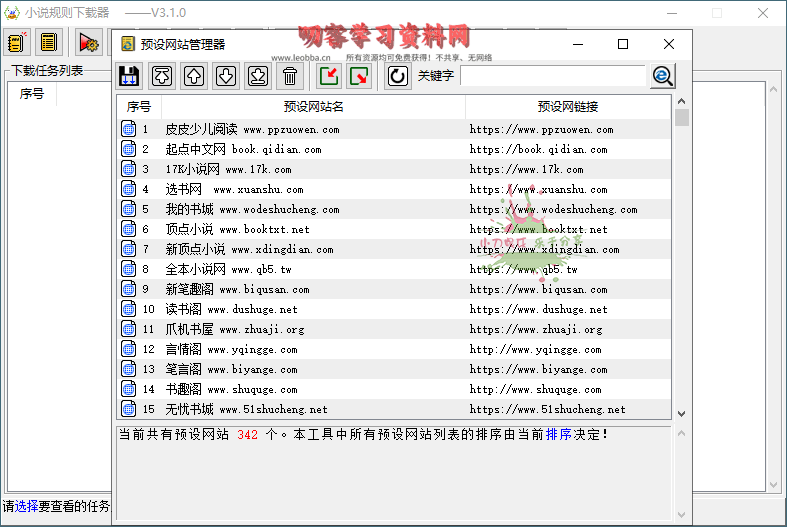This screenshot has width=787, height=527.
Task: Click the 序号 column header in main window task list
Action: pos(32,93)
